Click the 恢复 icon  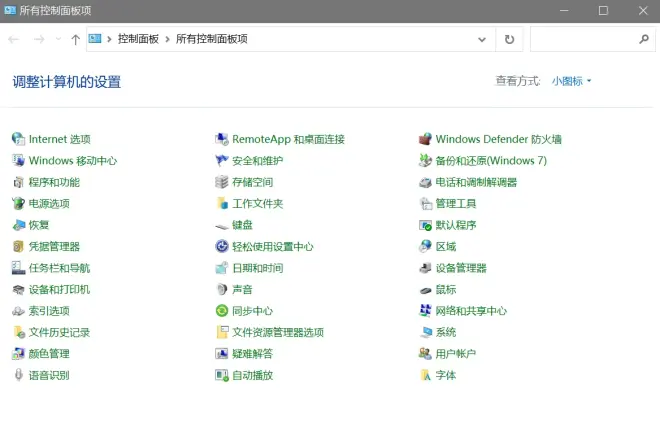[18, 225]
